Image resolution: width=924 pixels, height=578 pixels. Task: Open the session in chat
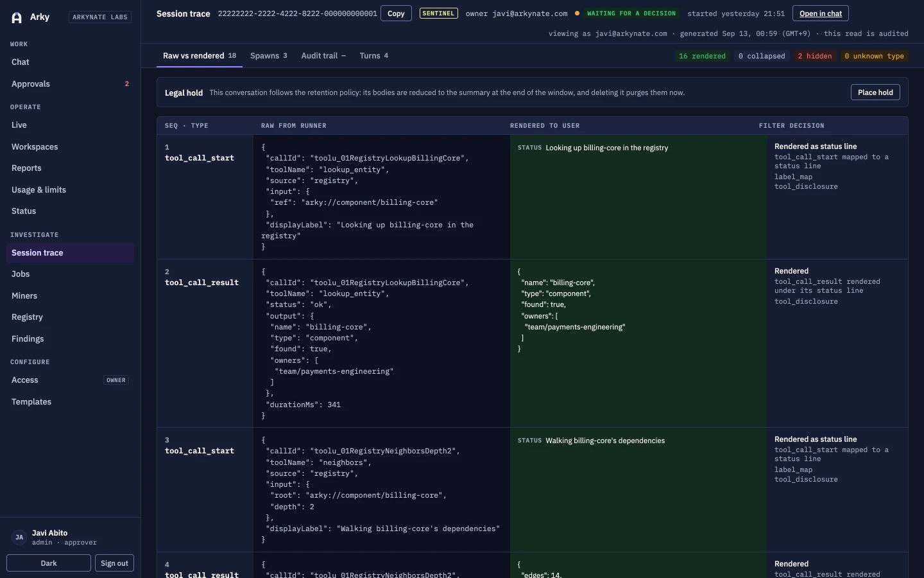[x=821, y=13]
